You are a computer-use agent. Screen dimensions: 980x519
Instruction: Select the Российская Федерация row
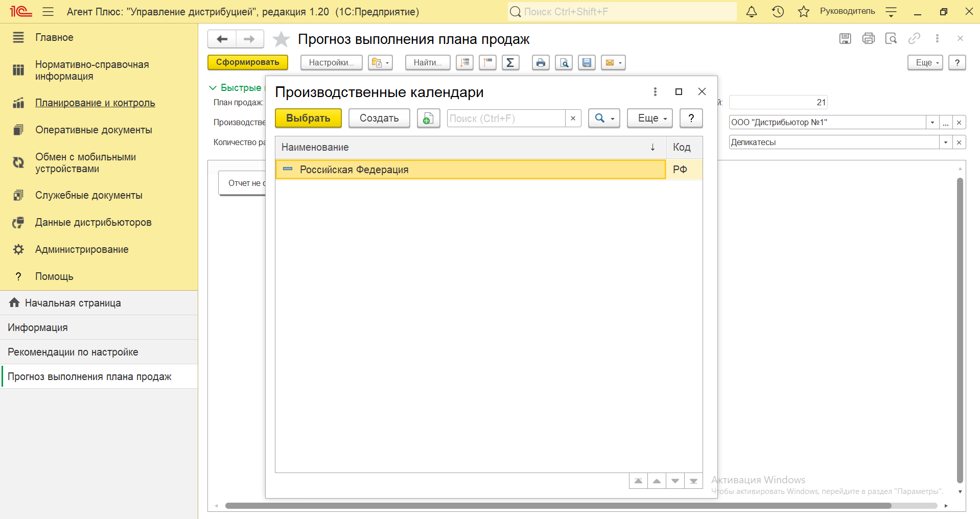489,170
